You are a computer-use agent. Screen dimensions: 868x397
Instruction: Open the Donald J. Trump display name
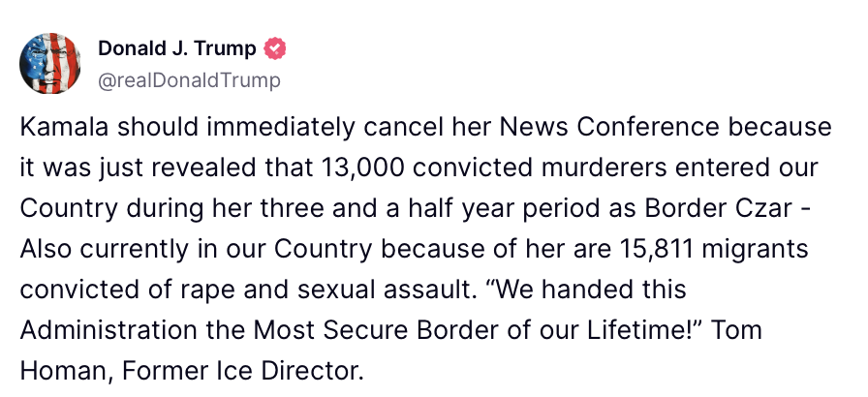pyautogui.click(x=177, y=48)
